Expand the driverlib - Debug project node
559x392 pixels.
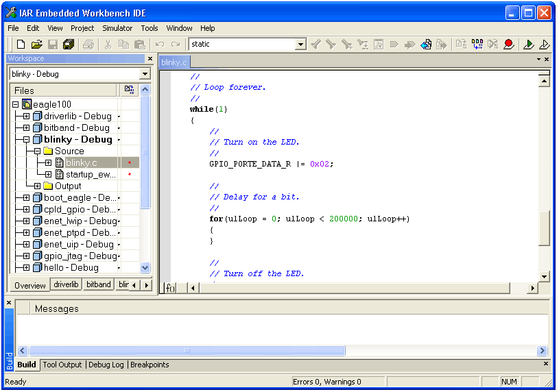[x=26, y=117]
